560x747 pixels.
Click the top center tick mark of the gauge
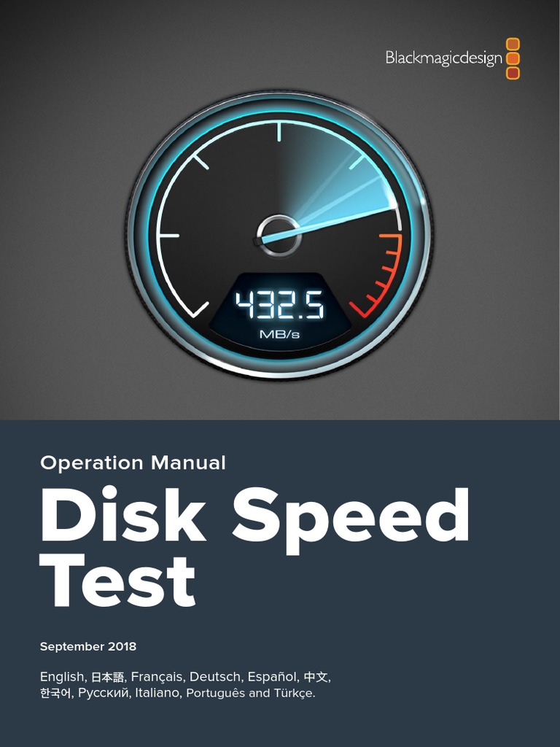tap(279, 132)
